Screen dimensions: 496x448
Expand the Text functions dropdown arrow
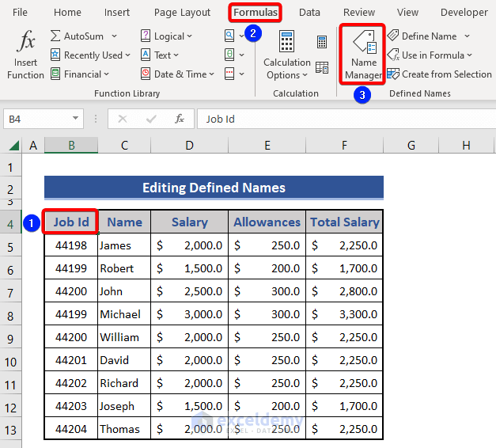point(176,55)
